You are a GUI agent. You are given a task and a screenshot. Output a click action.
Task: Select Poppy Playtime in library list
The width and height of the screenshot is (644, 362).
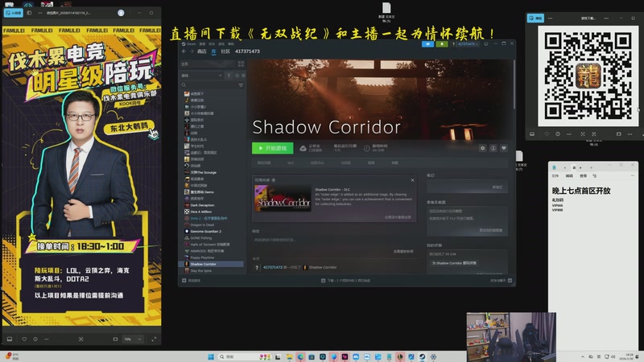point(202,257)
